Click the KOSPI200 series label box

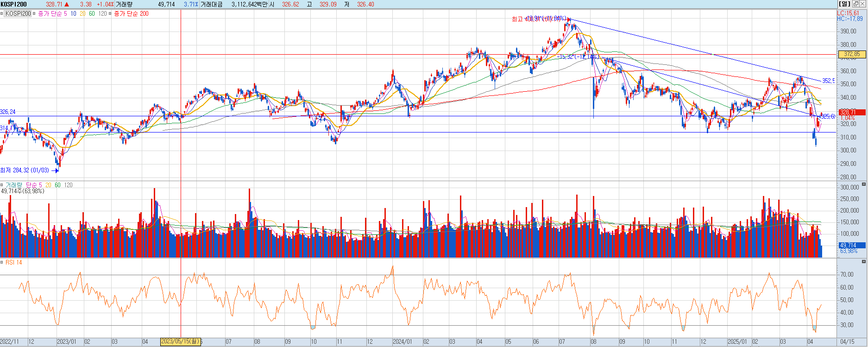(18, 14)
